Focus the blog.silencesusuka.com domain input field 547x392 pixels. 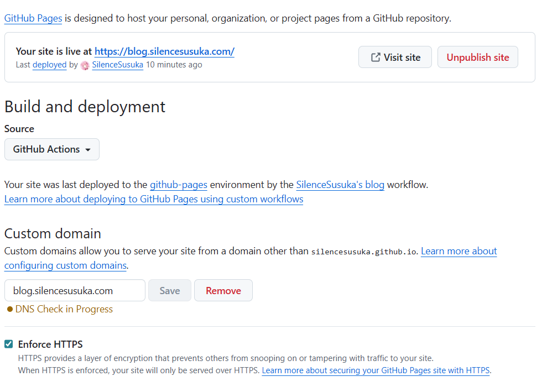75,290
